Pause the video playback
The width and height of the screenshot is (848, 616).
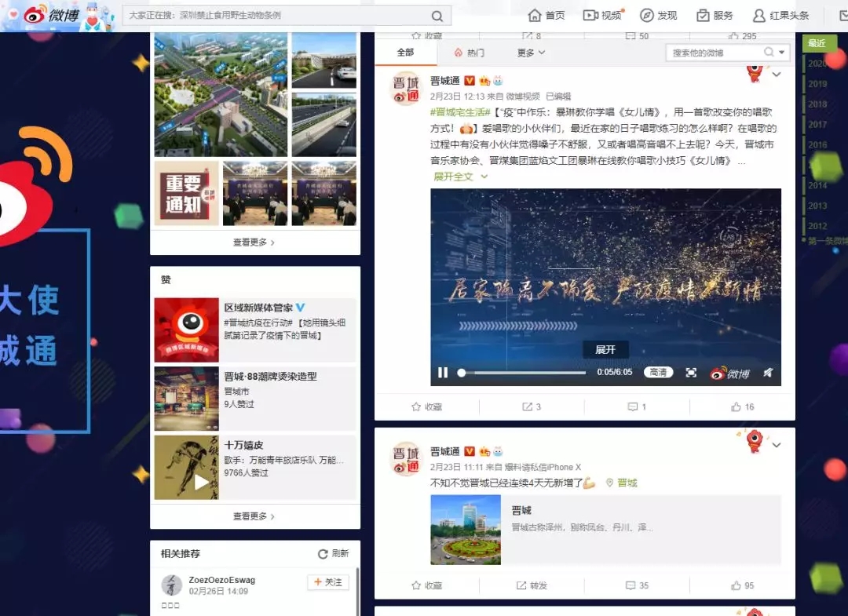coord(443,372)
